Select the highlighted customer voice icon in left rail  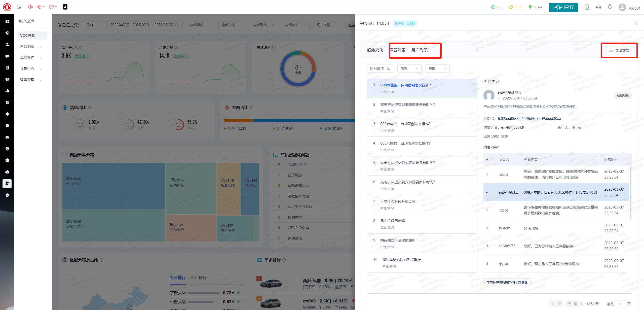tap(7, 183)
